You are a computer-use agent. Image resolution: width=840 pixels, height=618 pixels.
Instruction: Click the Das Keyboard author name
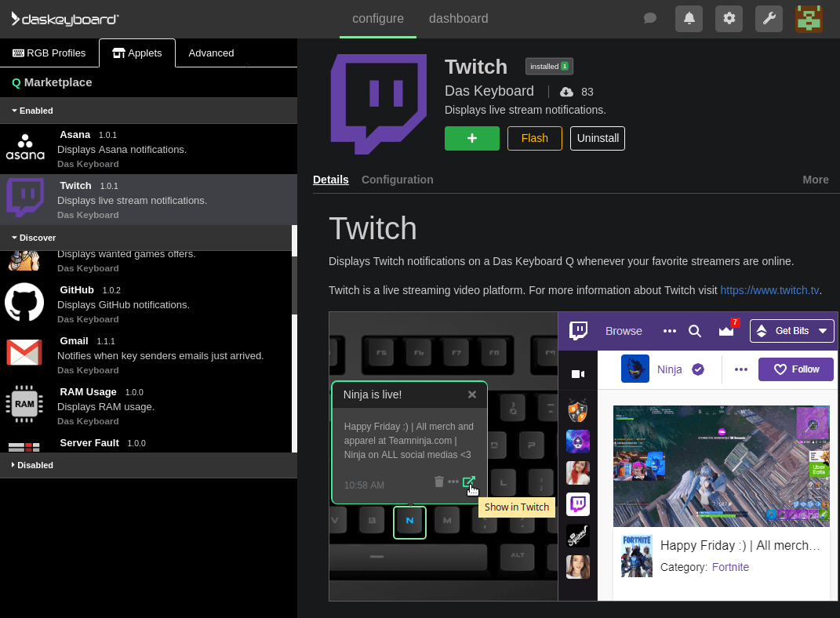coord(489,91)
